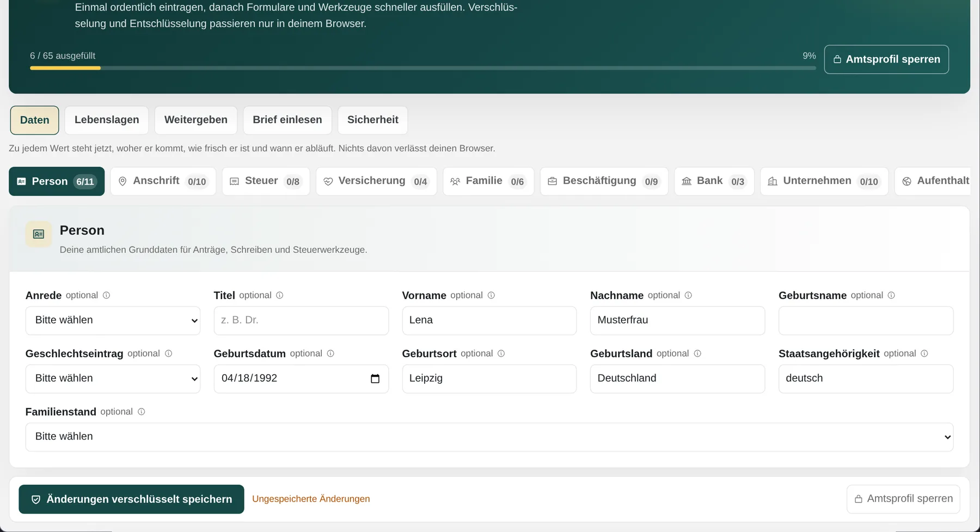The width and height of the screenshot is (980, 532).
Task: Open the Sicherheit tab
Action: click(x=373, y=120)
